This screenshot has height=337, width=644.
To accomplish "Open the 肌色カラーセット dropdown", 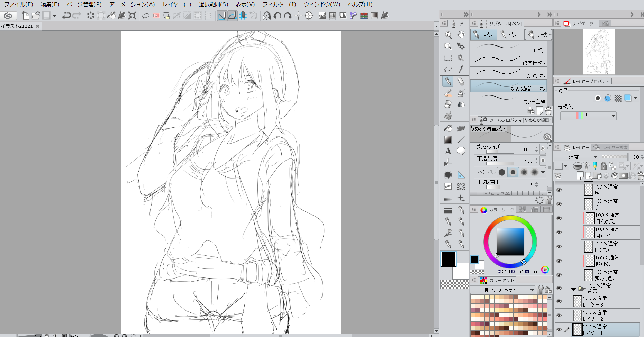I will 502,290.
